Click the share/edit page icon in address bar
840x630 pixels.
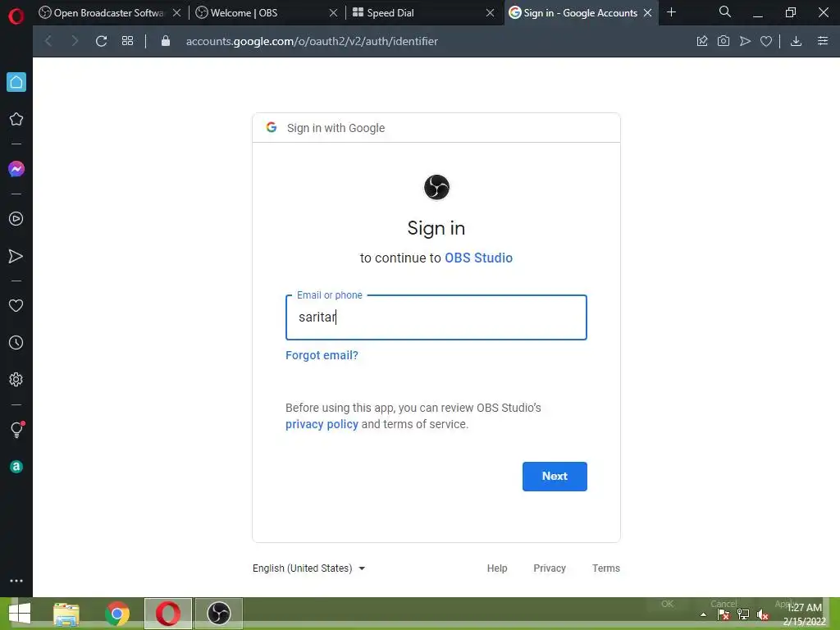pos(702,41)
